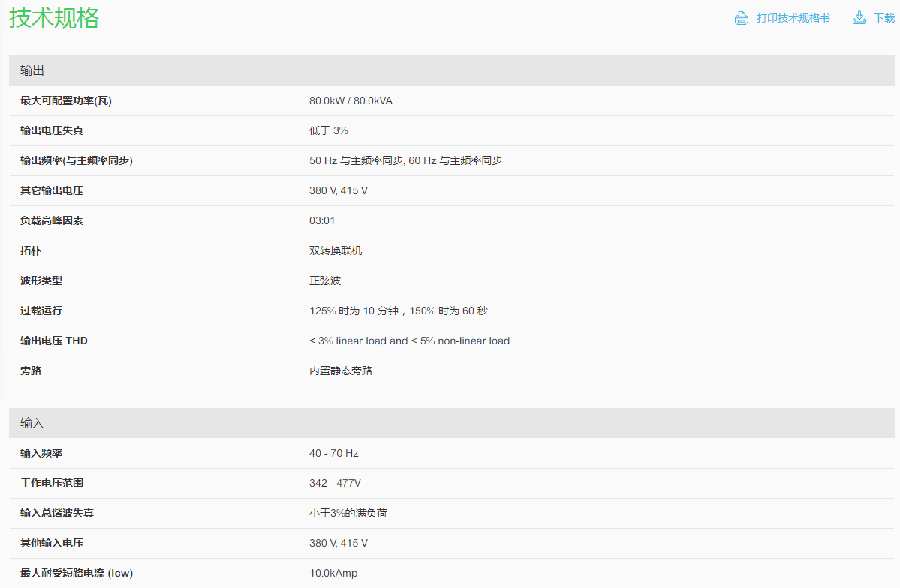
Task: Select the 双转换联机 topology value
Action: coord(336,250)
